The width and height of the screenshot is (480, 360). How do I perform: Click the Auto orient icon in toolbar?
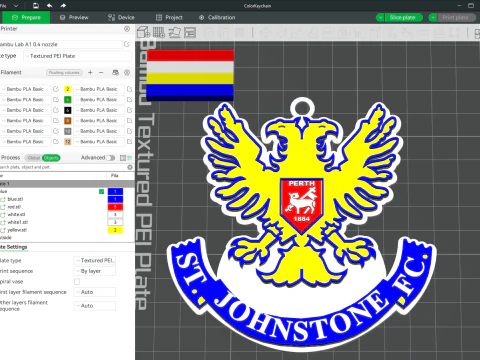tap(174, 32)
